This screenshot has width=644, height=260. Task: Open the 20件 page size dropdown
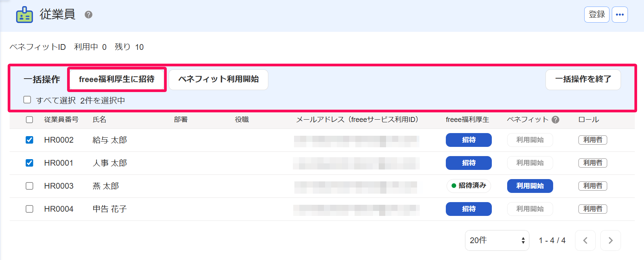click(497, 240)
